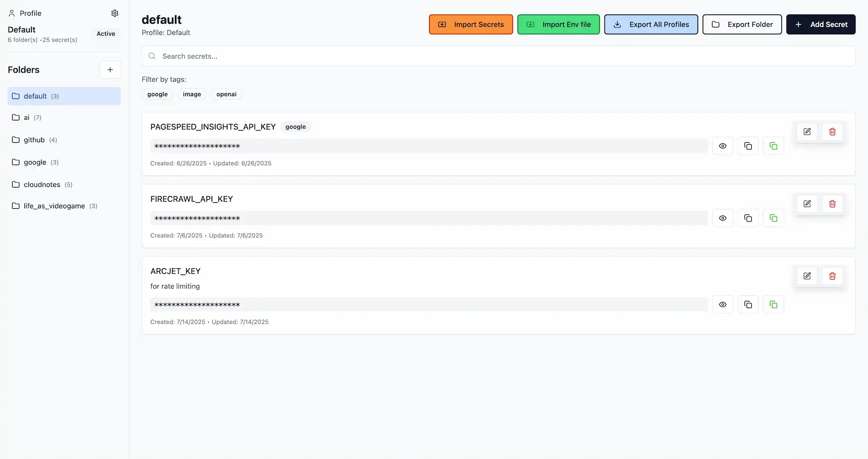Viewport: 868px width, 459px height.
Task: Edit the FIRECRAWL_API_KEY secret
Action: [807, 204]
